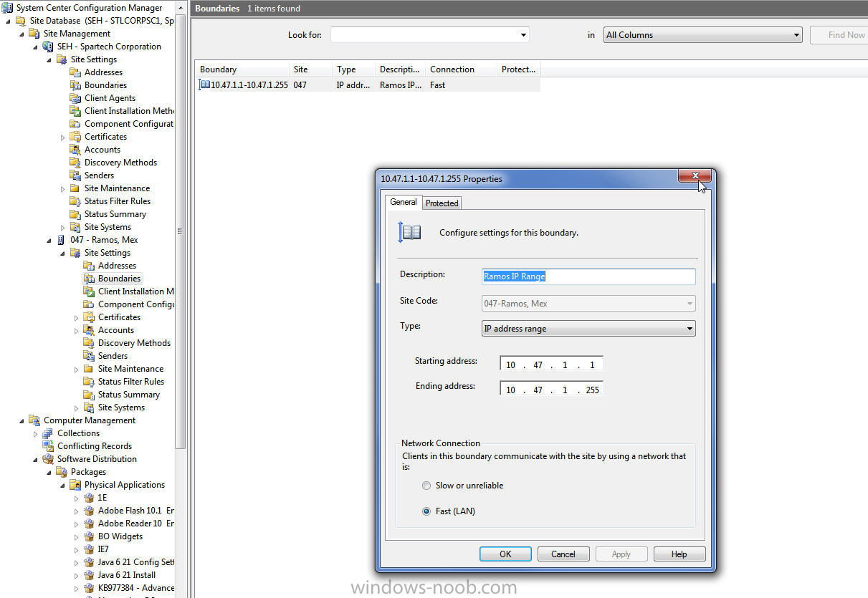Image resolution: width=868 pixels, height=598 pixels.
Task: Select Component Configuration under 047 site
Action: coord(136,304)
